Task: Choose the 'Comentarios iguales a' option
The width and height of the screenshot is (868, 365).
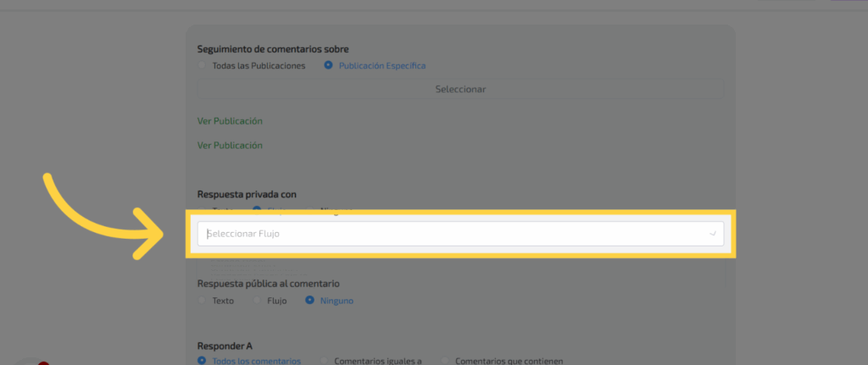Action: coord(325,361)
